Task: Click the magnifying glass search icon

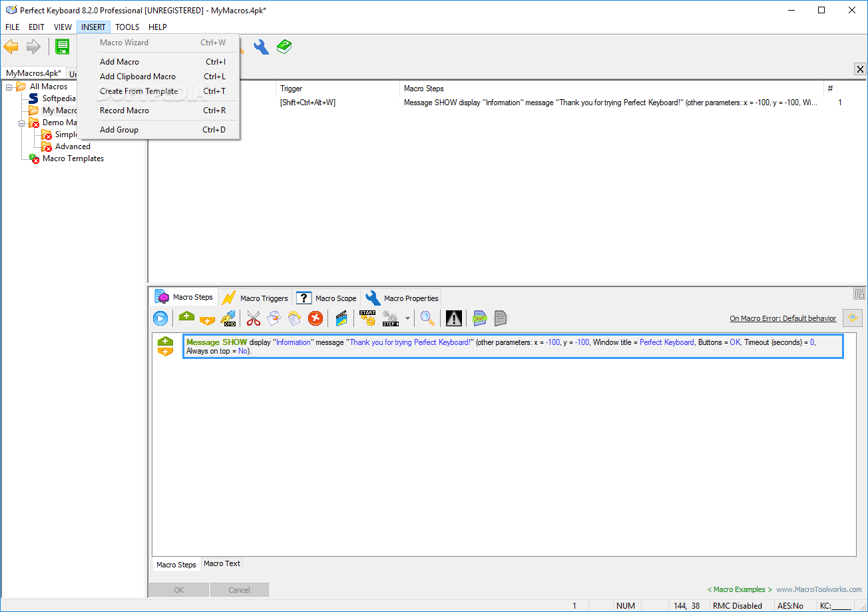Action: 427,318
